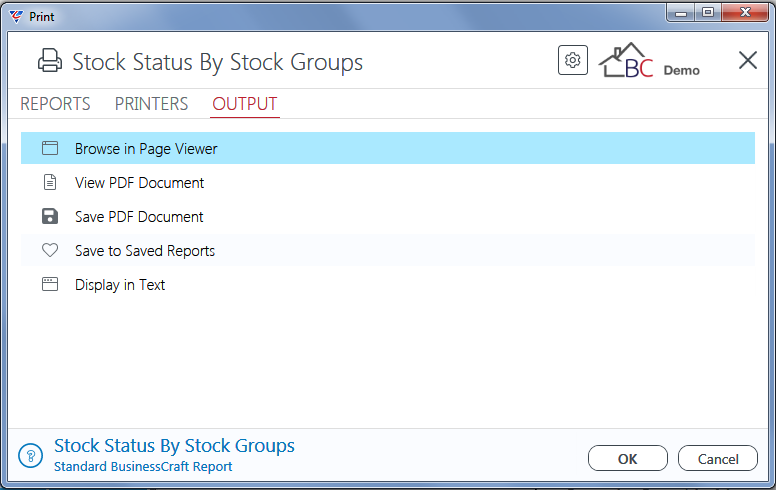Select the OUTPUT tab
Viewport: 776px width, 490px height.
point(245,104)
